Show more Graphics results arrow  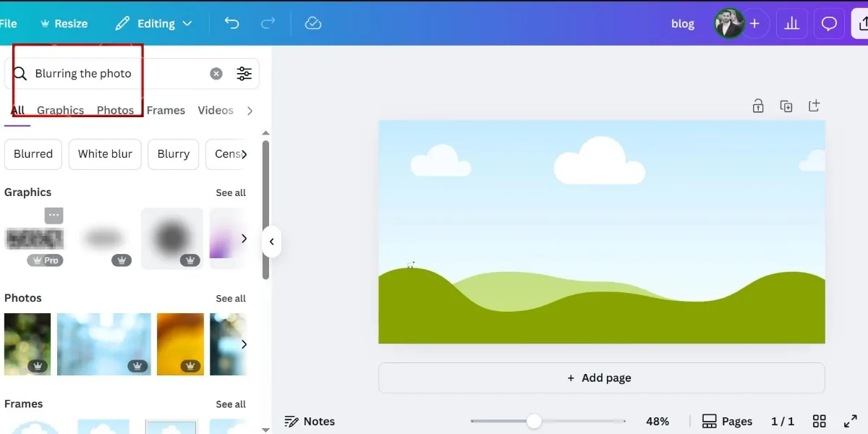(244, 238)
